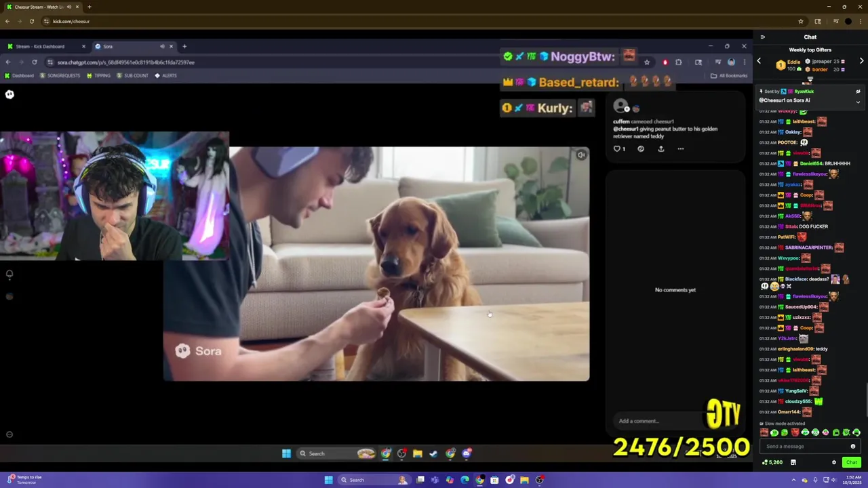This screenshot has height=488, width=868.
Task: Open Discord in the streamed taskbar
Action: pyautogui.click(x=467, y=453)
